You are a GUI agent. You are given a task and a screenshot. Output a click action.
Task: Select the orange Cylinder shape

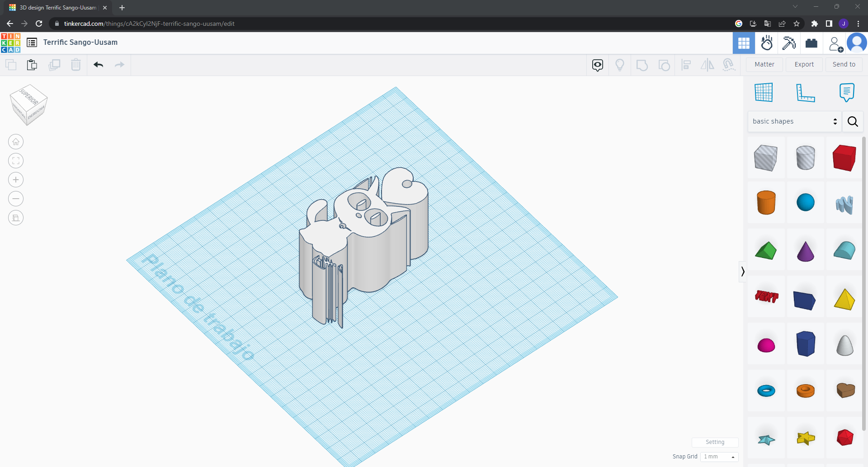pyautogui.click(x=766, y=202)
